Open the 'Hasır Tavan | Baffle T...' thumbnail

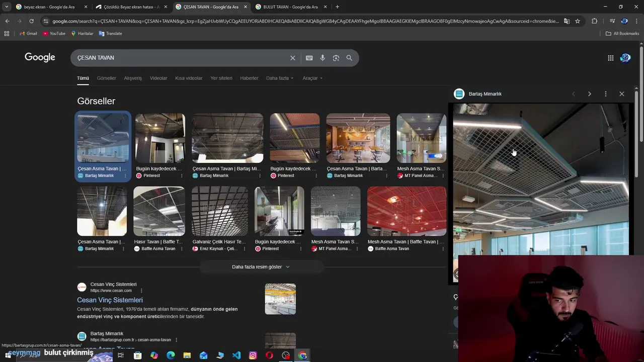159,211
